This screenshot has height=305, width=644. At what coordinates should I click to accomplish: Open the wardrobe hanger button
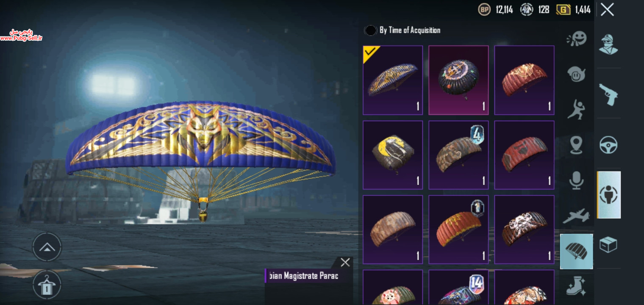[47, 285]
